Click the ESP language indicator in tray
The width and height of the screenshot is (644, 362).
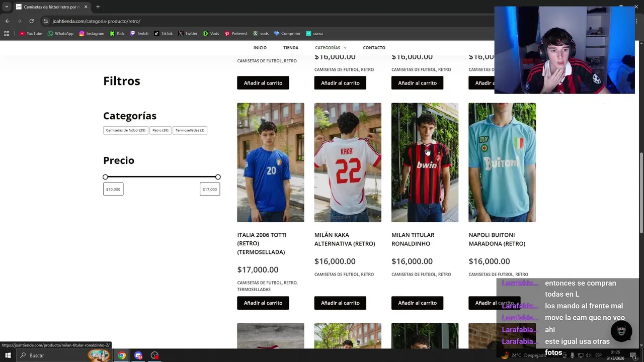pyautogui.click(x=599, y=355)
